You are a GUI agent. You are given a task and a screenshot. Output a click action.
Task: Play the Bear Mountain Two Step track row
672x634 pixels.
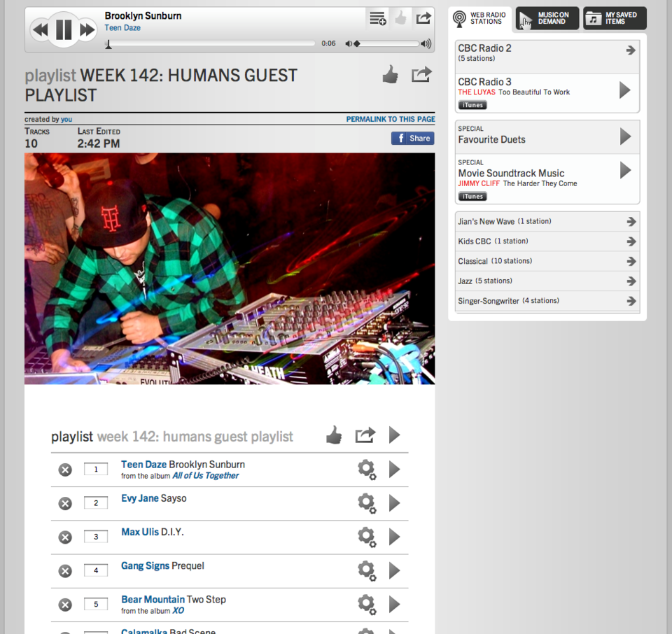pos(394,604)
